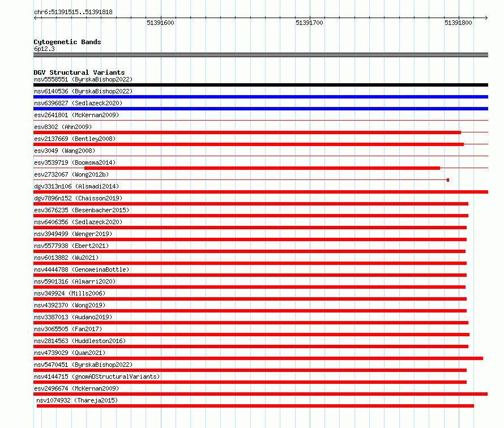Click the blue nsv6140536 variant bar
This screenshot has width=504, height=428.
click(x=260, y=97)
